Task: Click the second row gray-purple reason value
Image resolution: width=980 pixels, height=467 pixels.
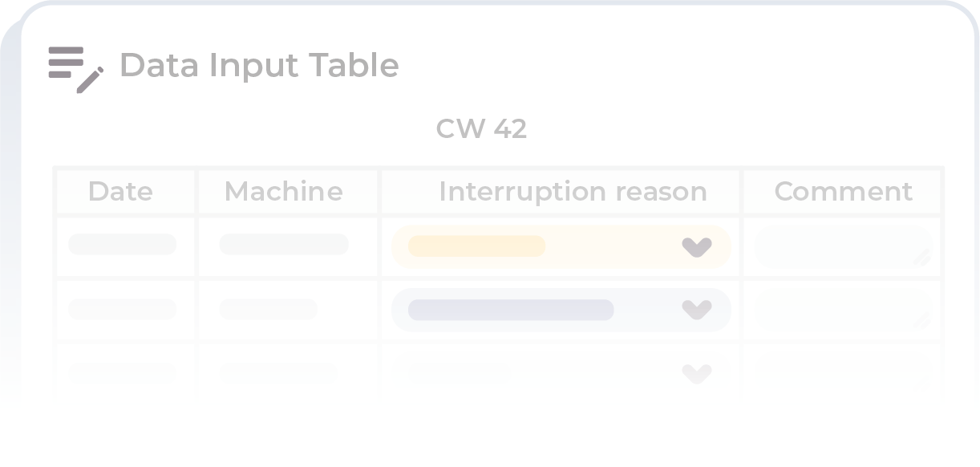Action: click(510, 310)
